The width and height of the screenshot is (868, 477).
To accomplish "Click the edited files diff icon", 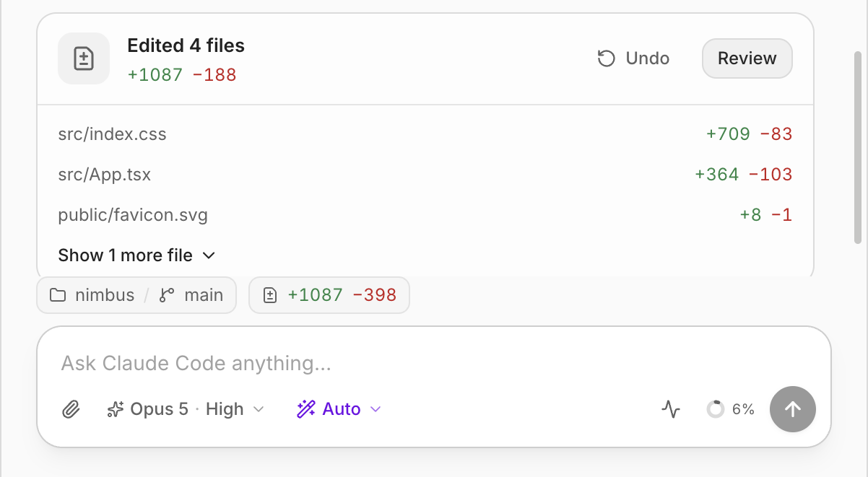I will (84, 58).
